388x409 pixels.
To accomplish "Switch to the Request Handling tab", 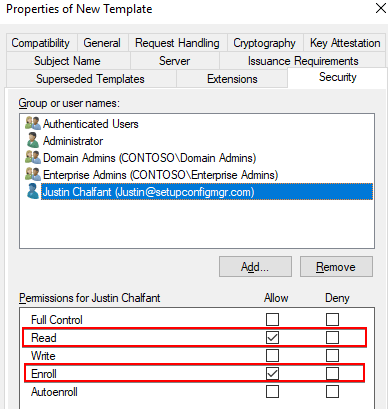I will (x=177, y=43).
